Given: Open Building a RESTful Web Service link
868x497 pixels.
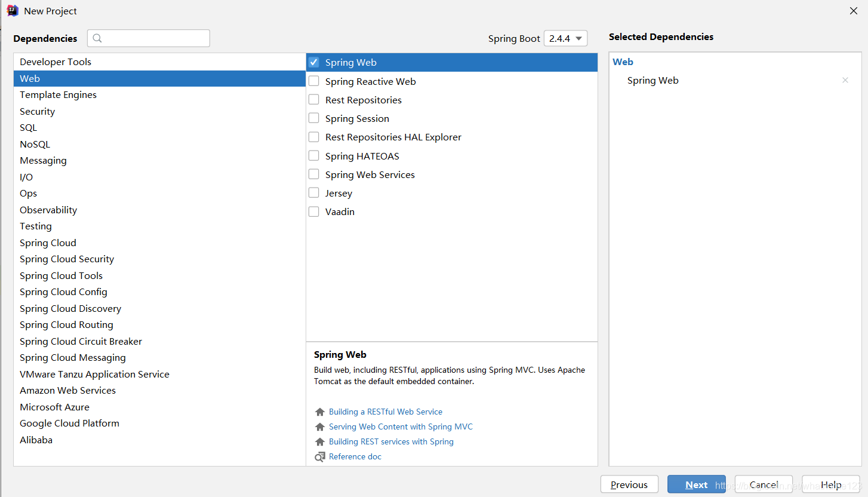Looking at the screenshot, I should click(386, 412).
